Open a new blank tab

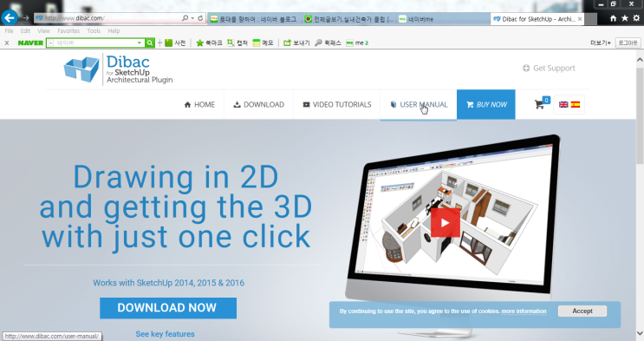point(590,19)
